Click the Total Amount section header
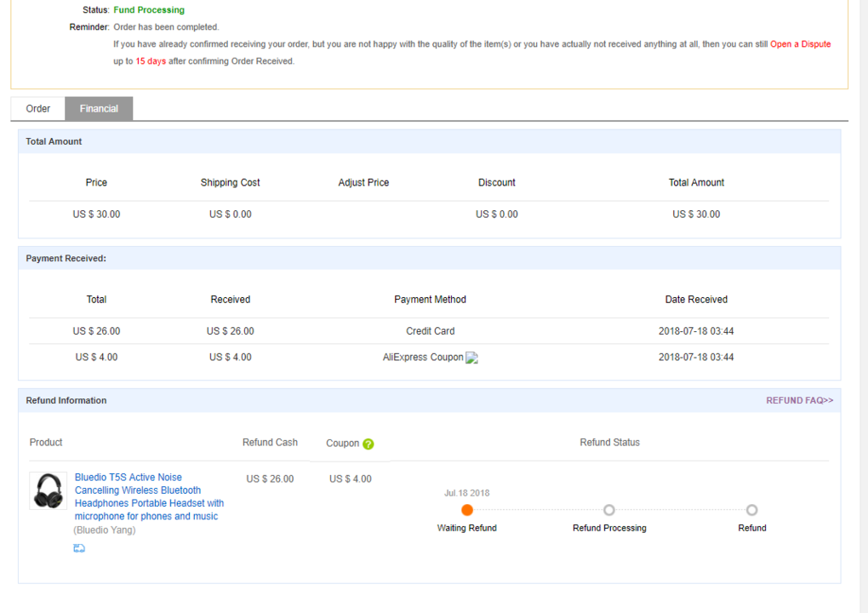Viewport: 868px width, 613px height. pos(54,141)
